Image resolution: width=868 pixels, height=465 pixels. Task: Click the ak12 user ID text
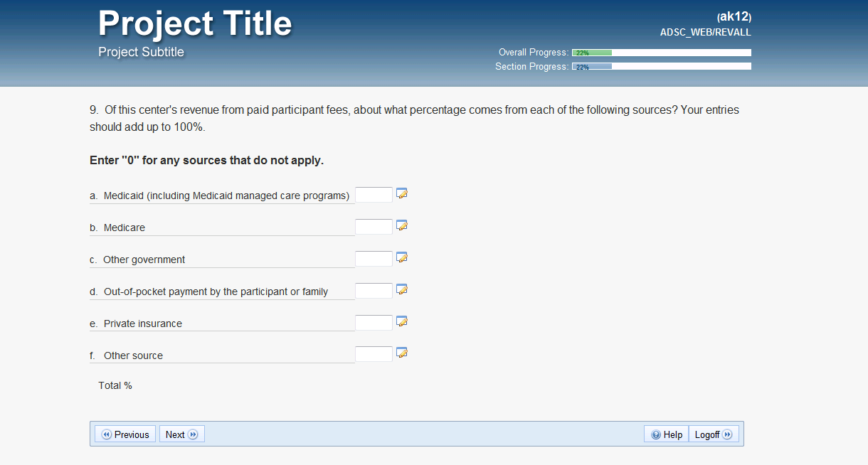734,16
